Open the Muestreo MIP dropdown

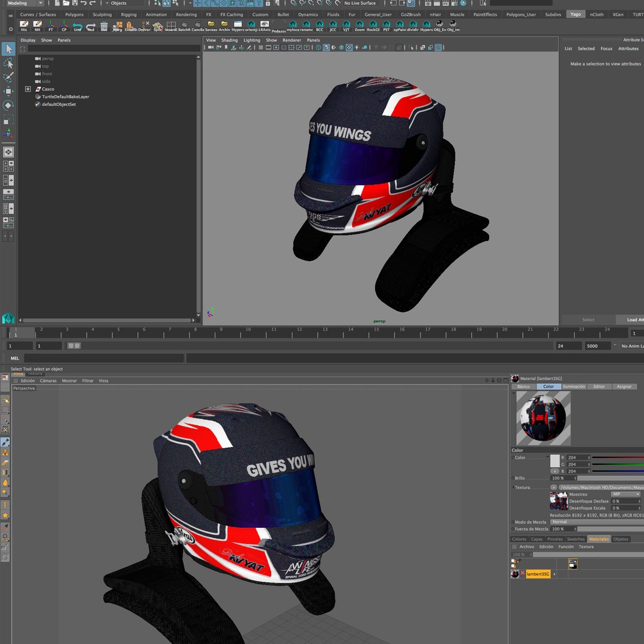pyautogui.click(x=626, y=494)
